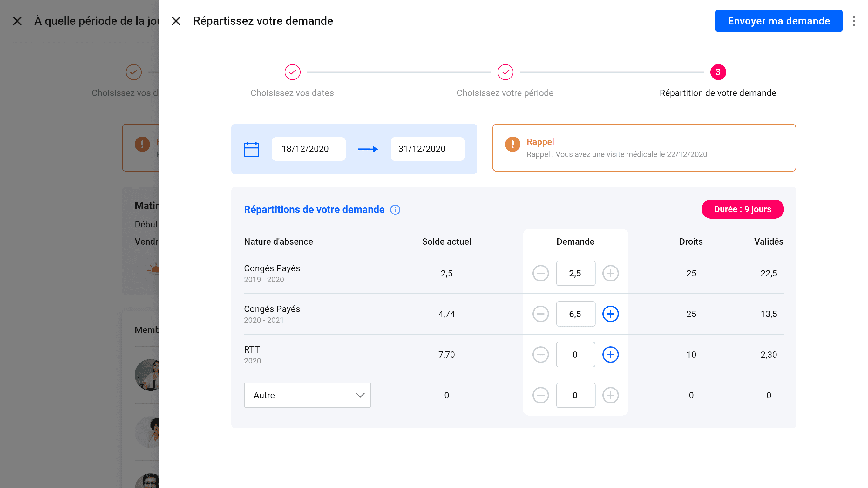Click the plus button in Autre row
The image size is (868, 488).
tap(610, 395)
